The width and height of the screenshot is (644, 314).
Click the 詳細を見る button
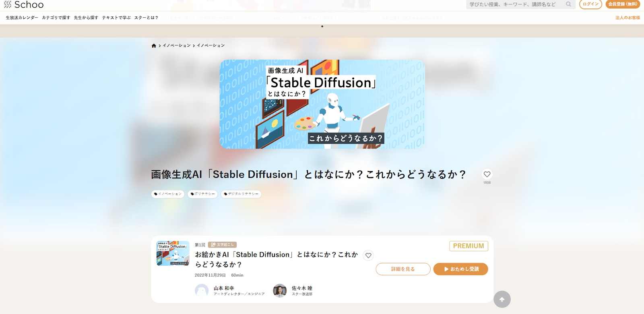[403, 269]
